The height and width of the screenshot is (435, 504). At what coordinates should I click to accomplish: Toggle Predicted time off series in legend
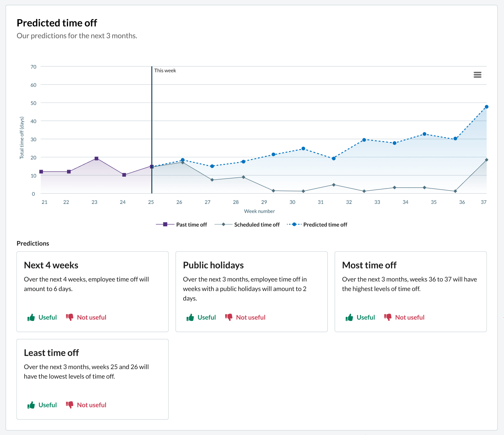pyautogui.click(x=325, y=224)
